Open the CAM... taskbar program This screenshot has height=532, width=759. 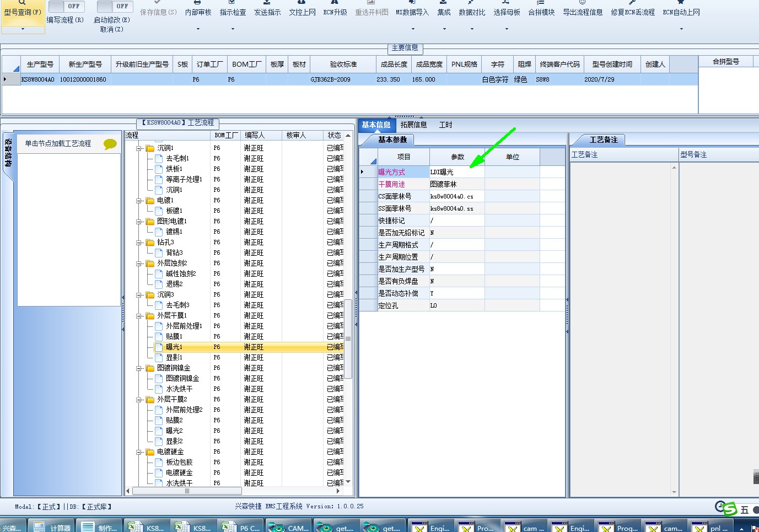pos(289,527)
